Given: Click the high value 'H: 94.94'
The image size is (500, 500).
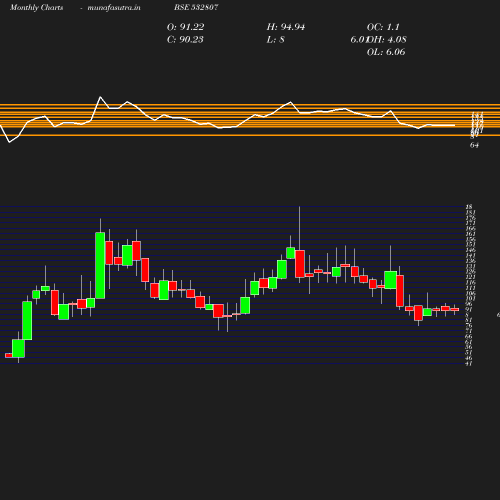Looking at the screenshot, I should (286, 27).
